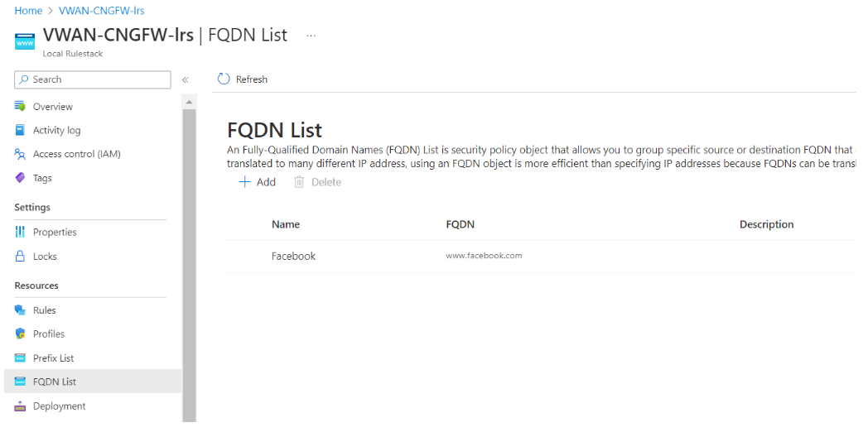Click the Overview icon in sidebar
The image size is (868, 437).
(21, 107)
